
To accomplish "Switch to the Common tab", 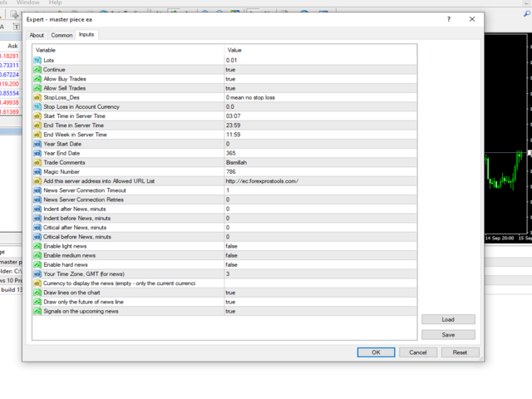I will (x=62, y=35).
